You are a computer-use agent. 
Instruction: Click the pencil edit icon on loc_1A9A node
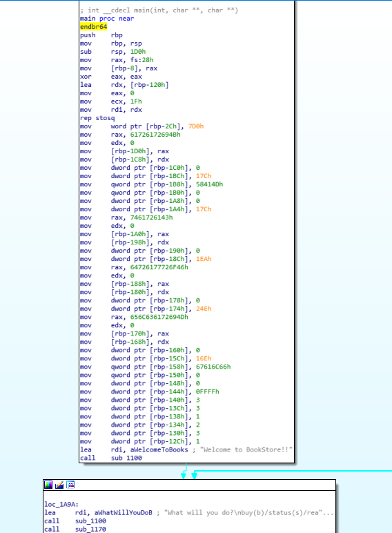pyautogui.click(x=59, y=485)
